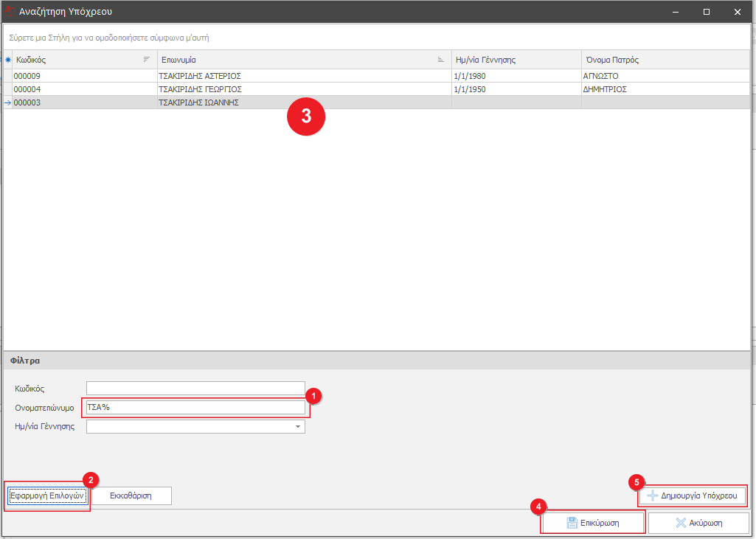
Task: Click the X icon on Ακύρωση button
Action: pos(681,523)
